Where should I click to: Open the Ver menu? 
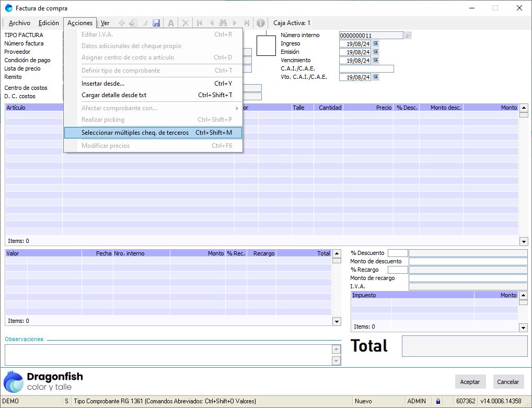click(x=105, y=23)
